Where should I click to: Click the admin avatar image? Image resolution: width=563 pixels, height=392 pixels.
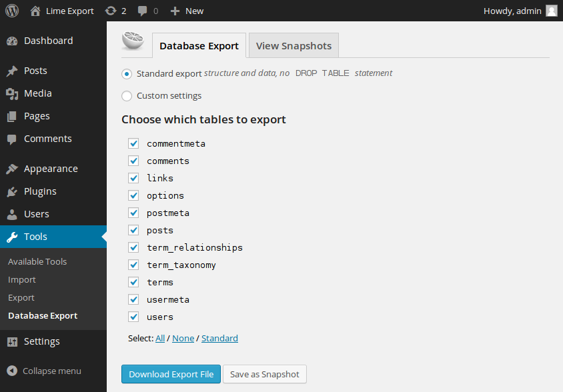click(x=552, y=11)
